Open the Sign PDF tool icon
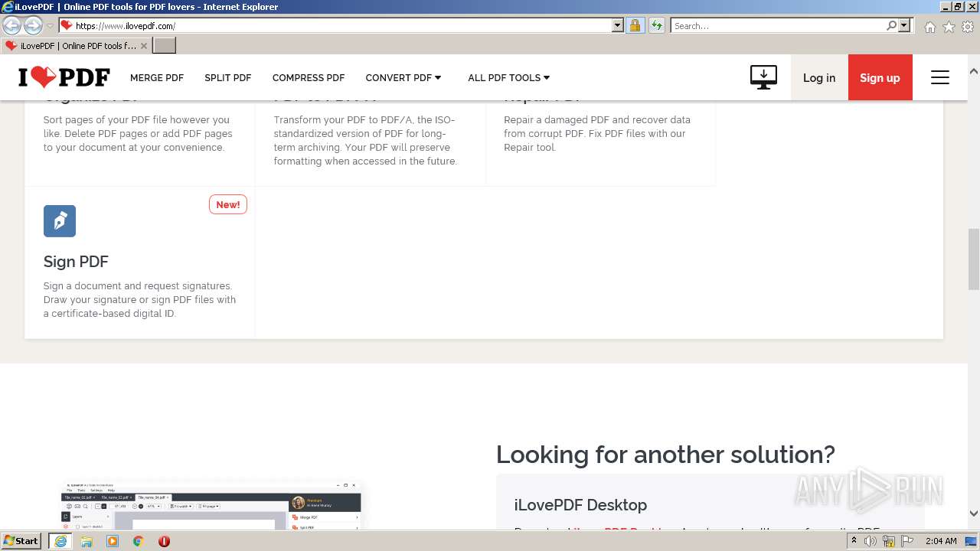This screenshot has height=551, width=980. [60, 221]
